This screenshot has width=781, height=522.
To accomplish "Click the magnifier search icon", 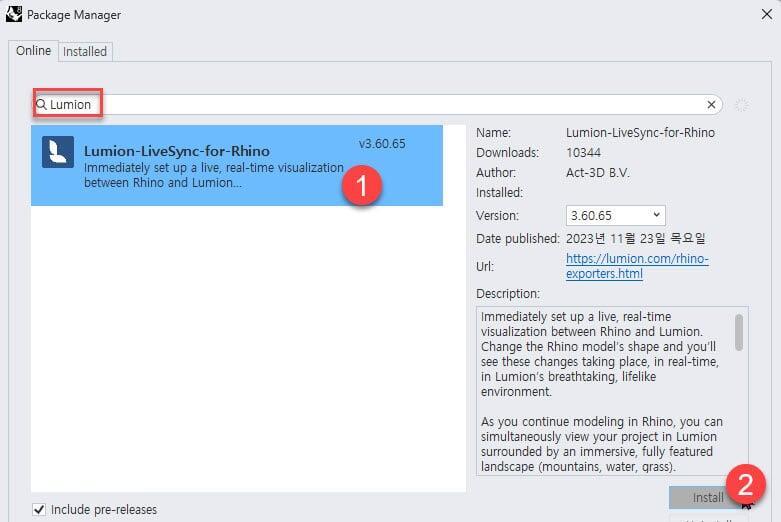I will [x=41, y=104].
